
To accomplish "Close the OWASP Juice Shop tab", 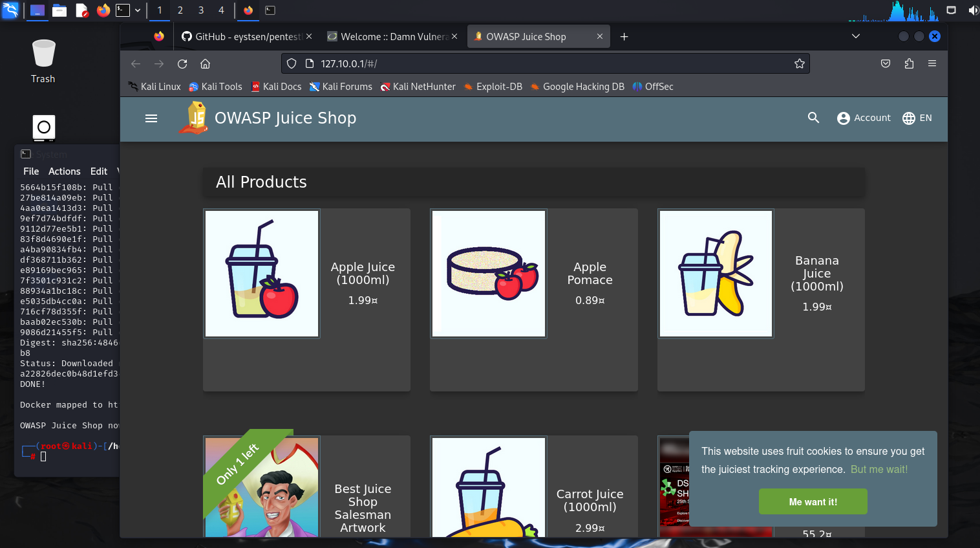I will (x=600, y=37).
